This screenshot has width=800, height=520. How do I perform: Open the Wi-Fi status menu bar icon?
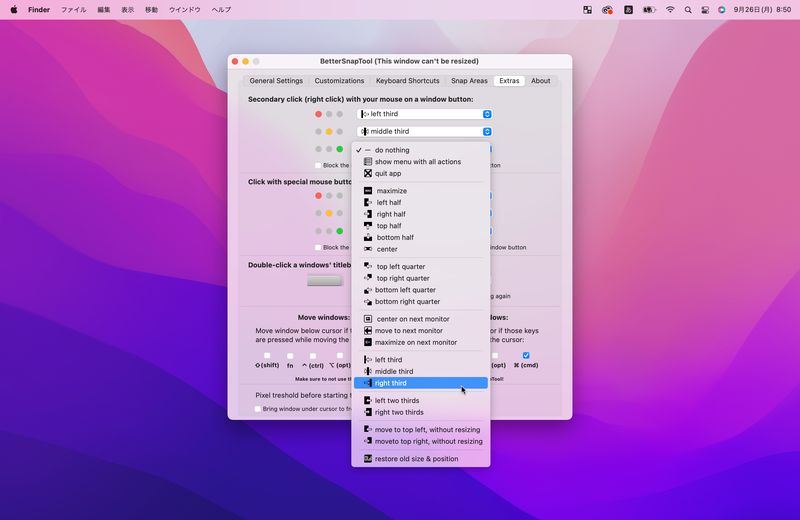point(670,10)
